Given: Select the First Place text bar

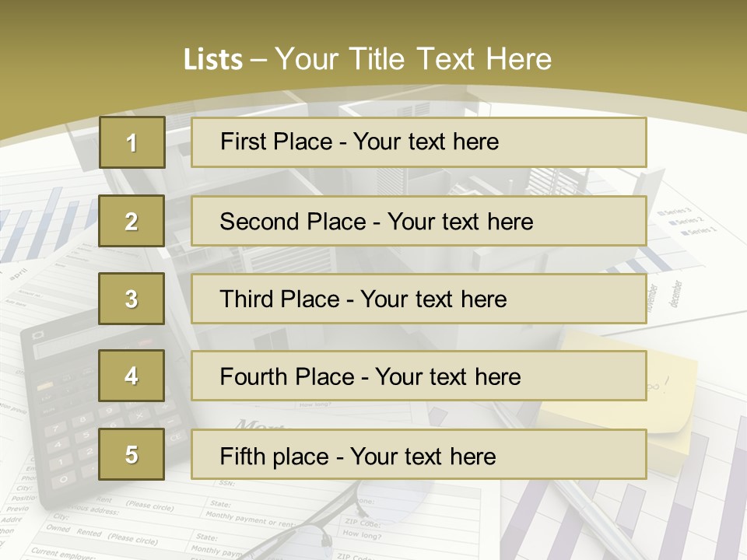Looking at the screenshot, I should click(419, 142).
